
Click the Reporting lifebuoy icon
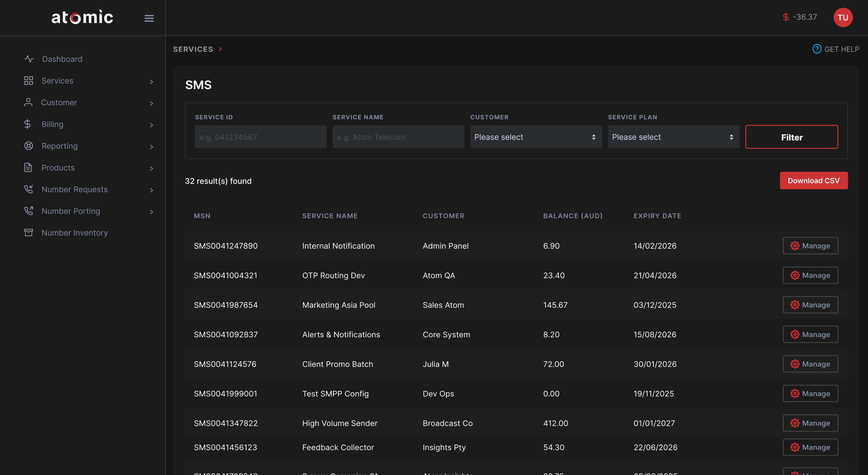coord(28,146)
